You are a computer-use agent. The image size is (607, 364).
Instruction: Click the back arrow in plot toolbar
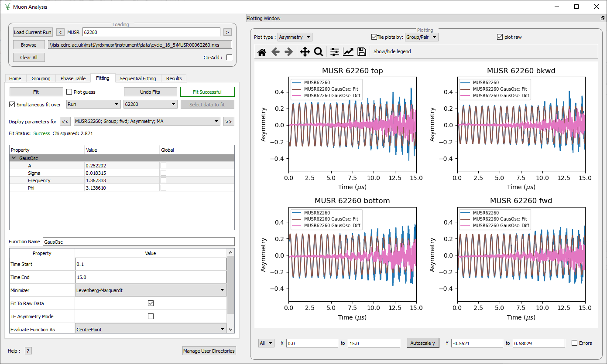275,52
